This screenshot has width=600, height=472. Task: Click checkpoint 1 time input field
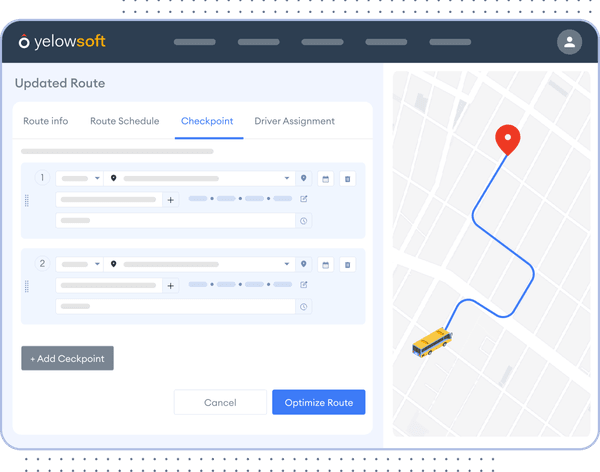176,221
